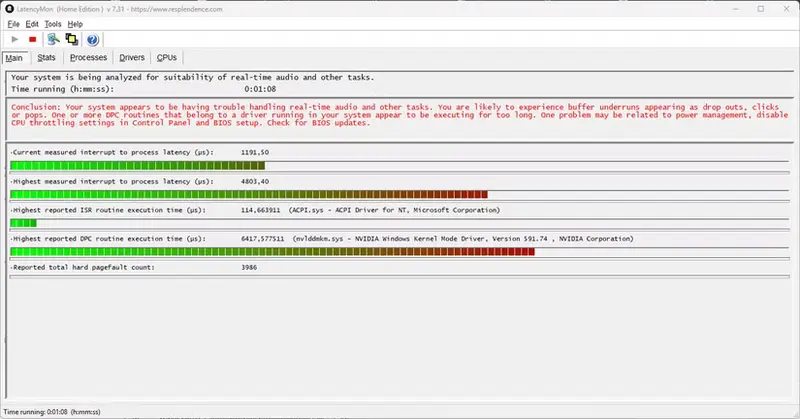Switch to the Stats tab
Viewport: 800px width, 419px height.
46,58
